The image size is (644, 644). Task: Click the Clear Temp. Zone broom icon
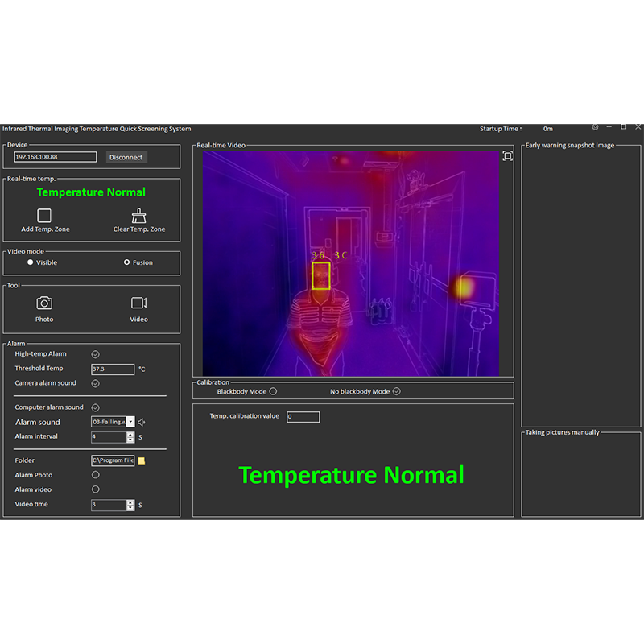coord(138,214)
